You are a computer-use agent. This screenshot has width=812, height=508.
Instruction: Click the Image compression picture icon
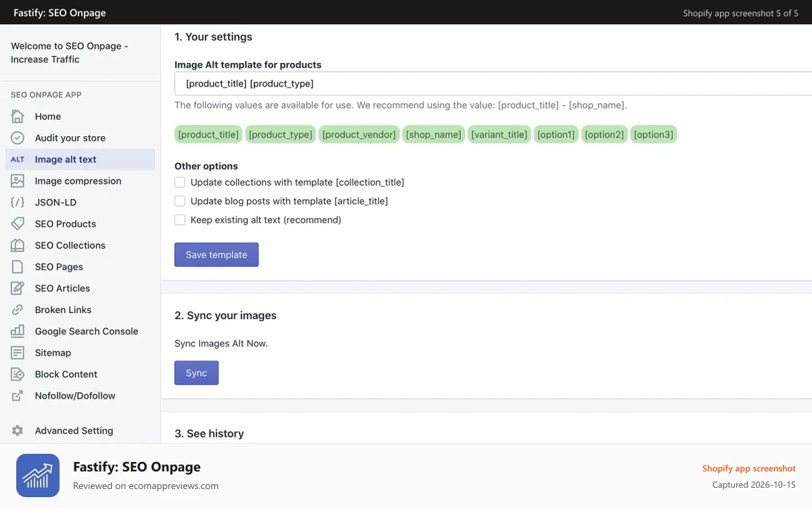18,181
